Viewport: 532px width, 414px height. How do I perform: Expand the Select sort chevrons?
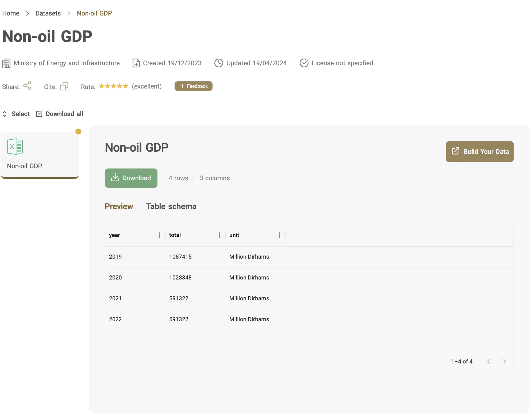pos(5,114)
